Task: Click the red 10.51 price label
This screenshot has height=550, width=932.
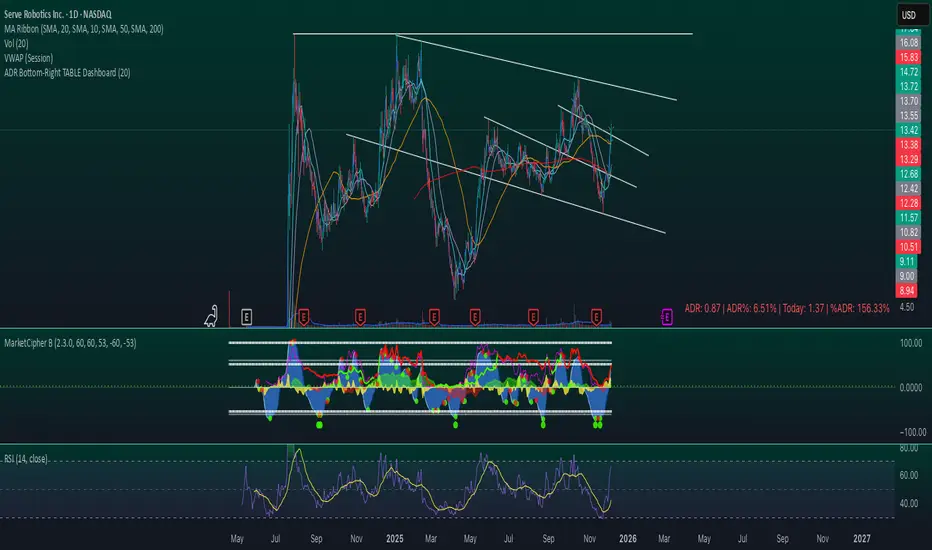Action: click(908, 247)
